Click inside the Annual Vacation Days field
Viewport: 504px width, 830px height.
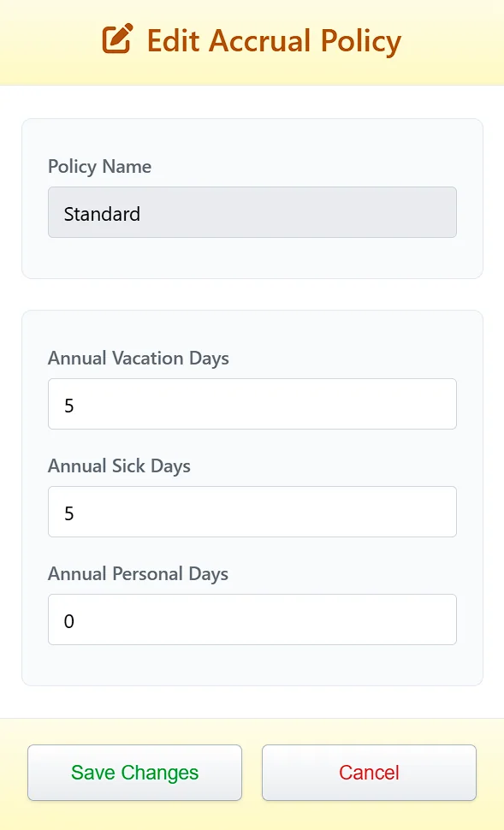pos(252,403)
